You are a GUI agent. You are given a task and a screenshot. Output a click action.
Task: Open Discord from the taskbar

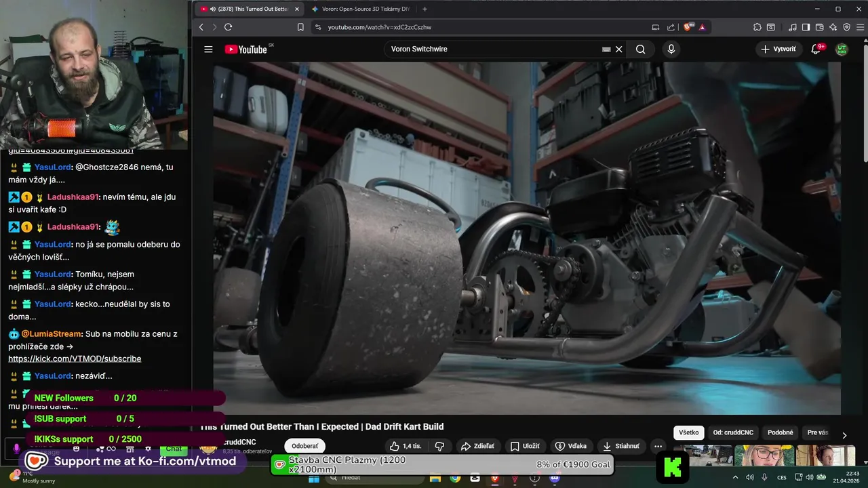pos(555,478)
